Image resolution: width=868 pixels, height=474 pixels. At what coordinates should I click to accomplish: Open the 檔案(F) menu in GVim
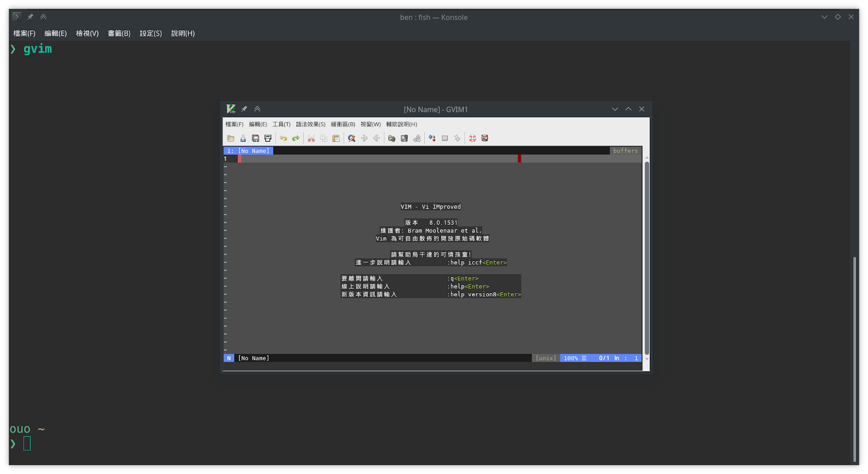[x=234, y=124]
